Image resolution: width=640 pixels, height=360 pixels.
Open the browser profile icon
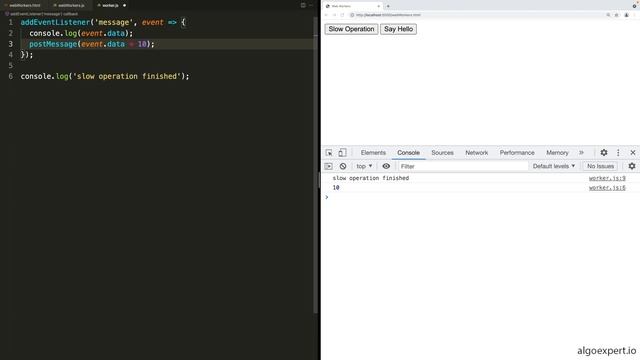[x=627, y=15]
